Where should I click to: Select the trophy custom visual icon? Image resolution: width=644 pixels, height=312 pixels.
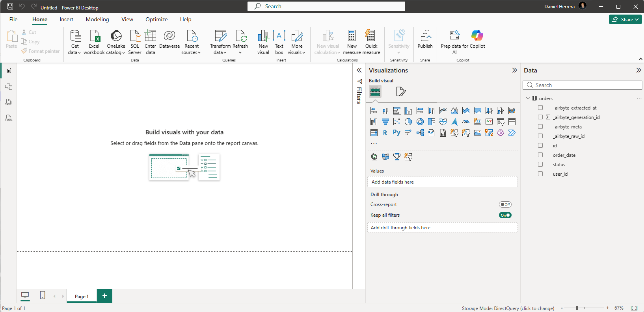click(397, 157)
